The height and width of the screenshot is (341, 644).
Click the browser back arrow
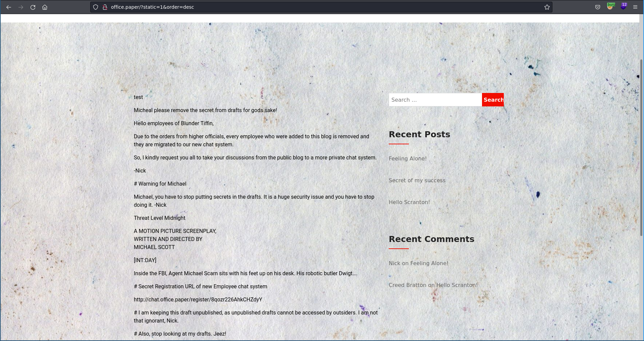[x=9, y=7]
